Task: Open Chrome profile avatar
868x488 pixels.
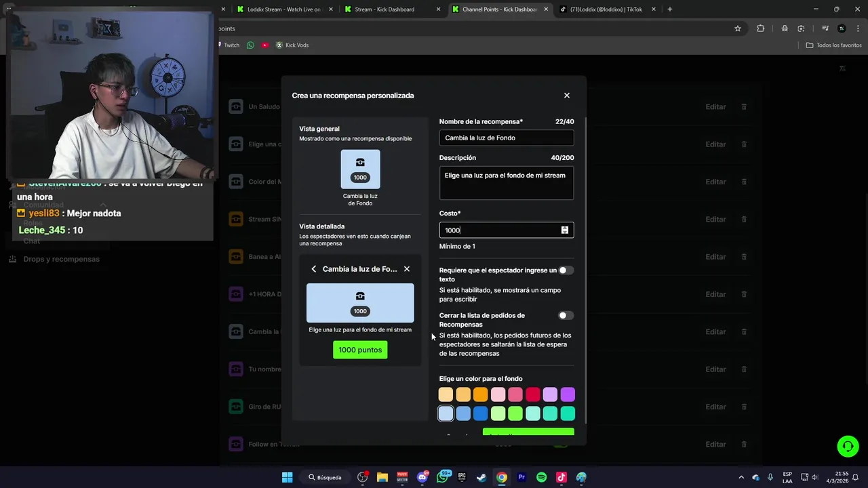Action: click(x=842, y=28)
